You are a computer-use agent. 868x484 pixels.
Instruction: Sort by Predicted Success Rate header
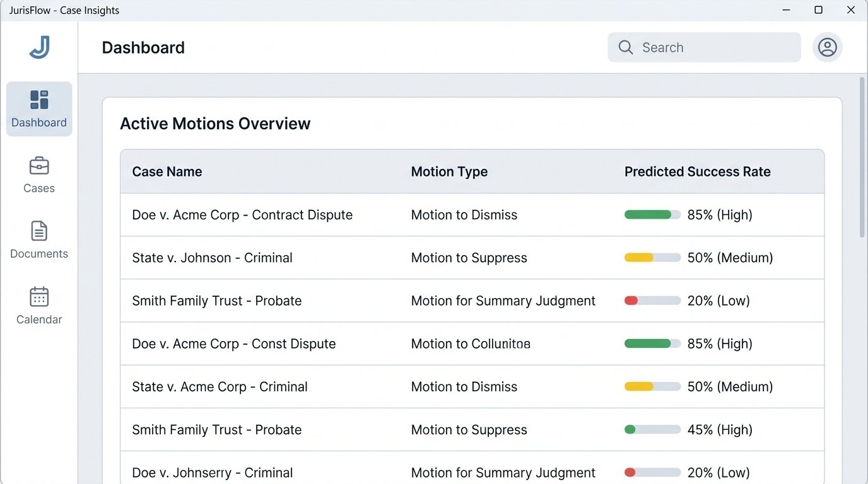pos(697,171)
